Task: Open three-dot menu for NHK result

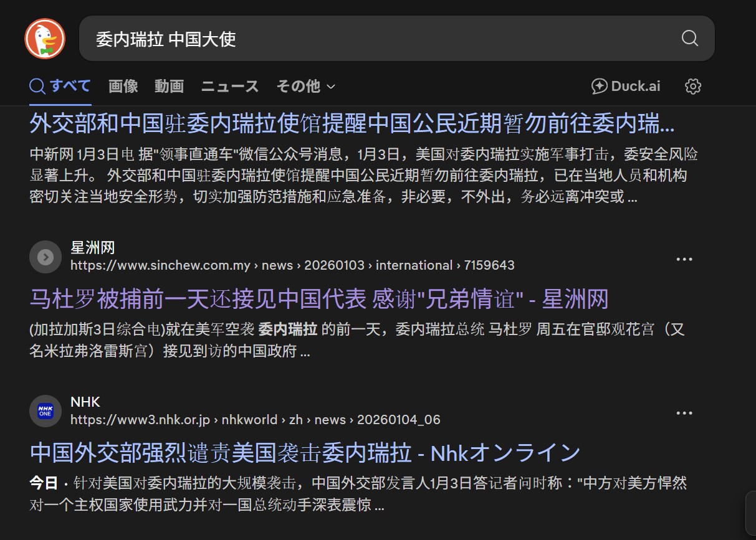Action: pos(684,413)
